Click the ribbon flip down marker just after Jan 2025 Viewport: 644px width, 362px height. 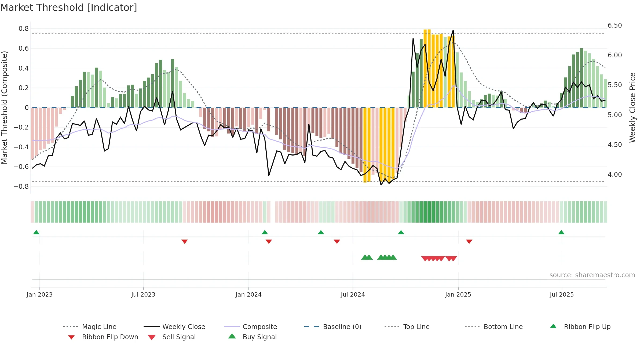tap(469, 242)
